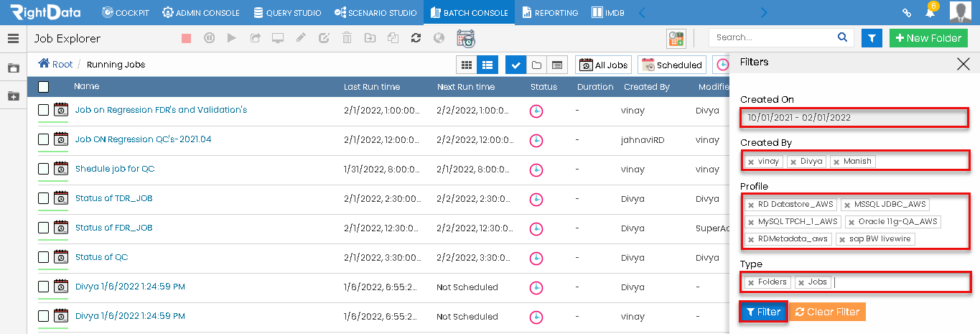Check the 'Status of TDR_JOB' checkbox
The height and width of the screenshot is (334, 980).
(44, 198)
